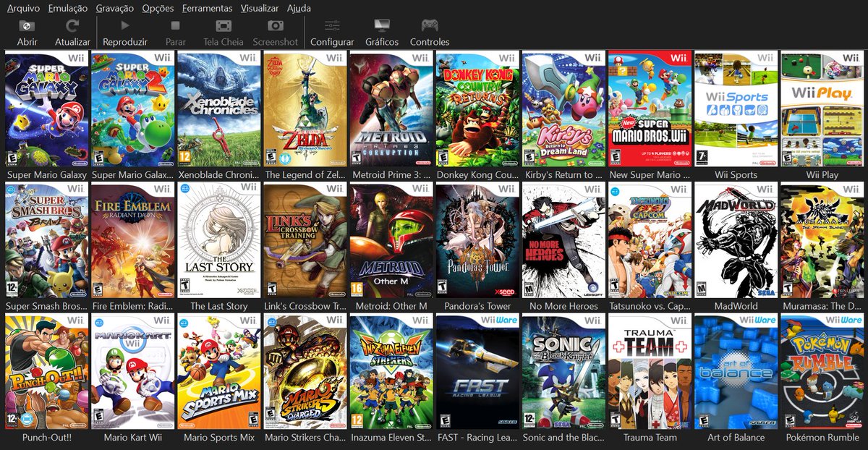Open the Emulação menu
868x450 pixels.
[68, 8]
